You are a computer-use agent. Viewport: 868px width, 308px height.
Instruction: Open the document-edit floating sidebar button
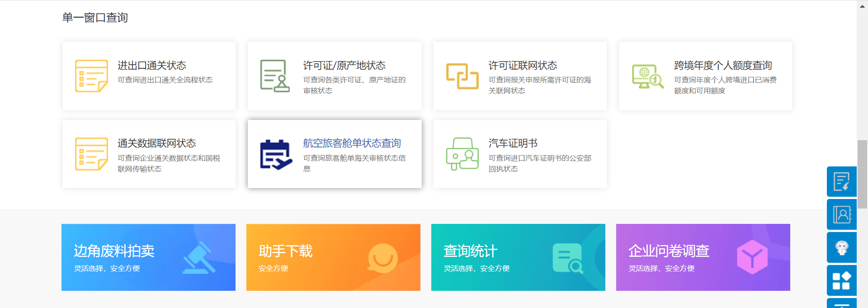(842, 181)
